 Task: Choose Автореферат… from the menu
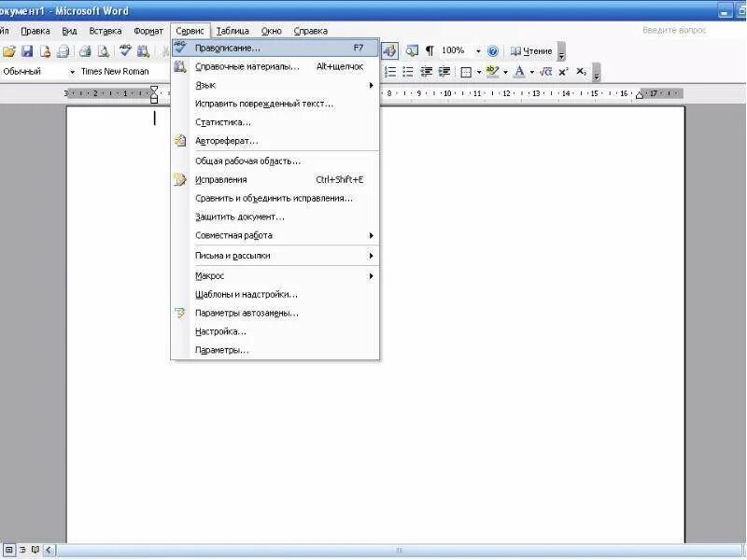pyautogui.click(x=275, y=141)
